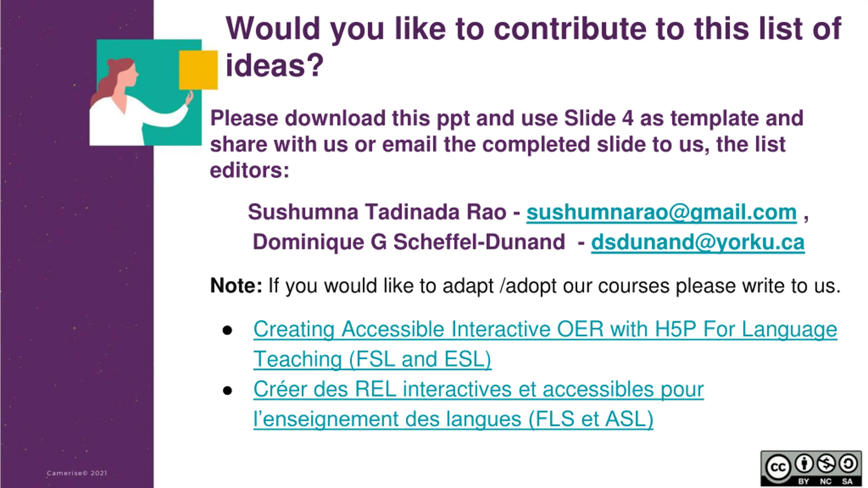Open the sushumnarao@gmail.com email link
Screen dimensions: 868x488
pos(661,212)
